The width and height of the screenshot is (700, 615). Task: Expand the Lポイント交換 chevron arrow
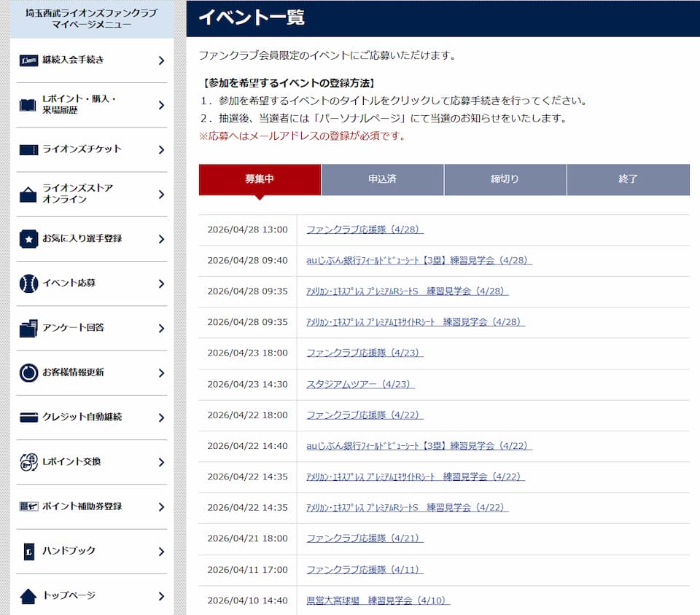tap(161, 463)
